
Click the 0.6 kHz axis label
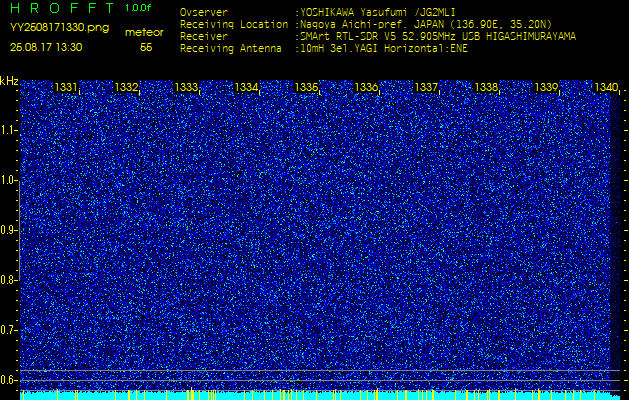(8, 380)
